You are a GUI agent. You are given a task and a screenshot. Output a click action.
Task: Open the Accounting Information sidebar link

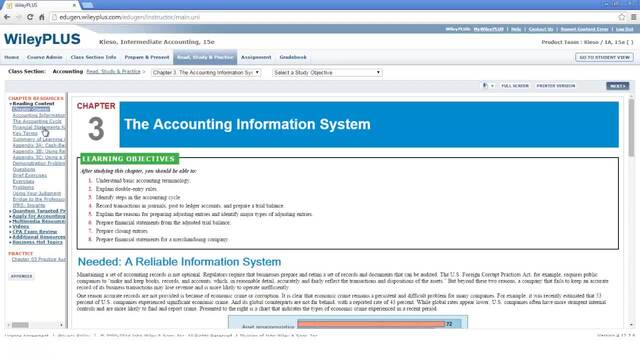pyautogui.click(x=39, y=116)
